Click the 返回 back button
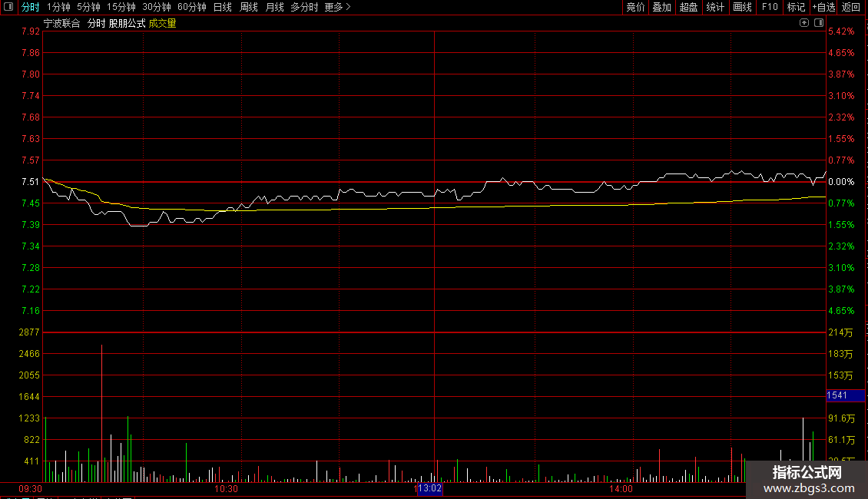 click(851, 7)
